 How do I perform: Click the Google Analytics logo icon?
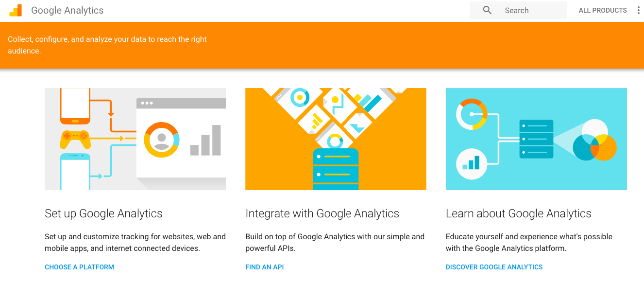tap(16, 10)
